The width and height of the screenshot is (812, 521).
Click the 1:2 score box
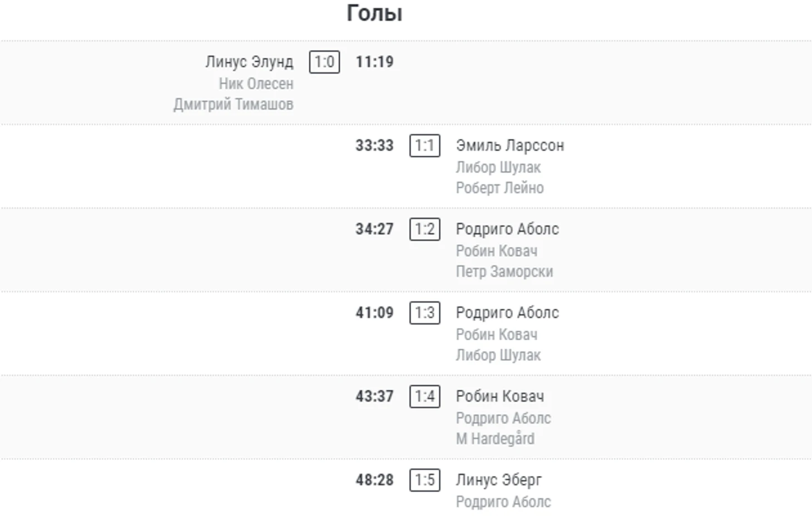point(424,229)
